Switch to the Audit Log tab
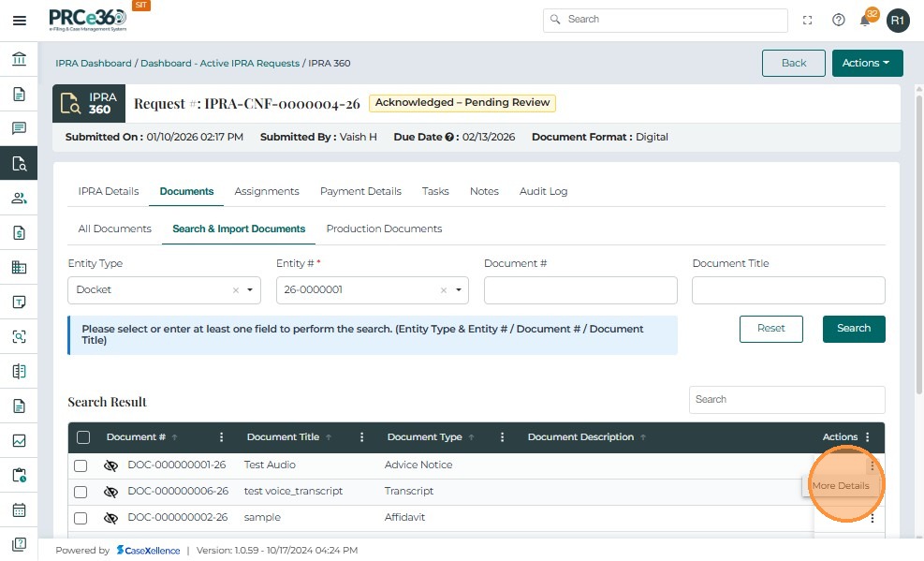Viewport: 924px width, 561px height. [x=543, y=191]
